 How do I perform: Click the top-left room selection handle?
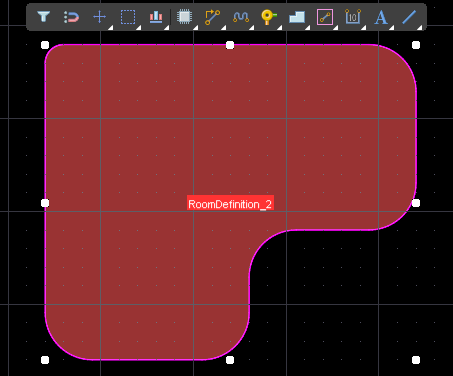pyautogui.click(x=45, y=45)
